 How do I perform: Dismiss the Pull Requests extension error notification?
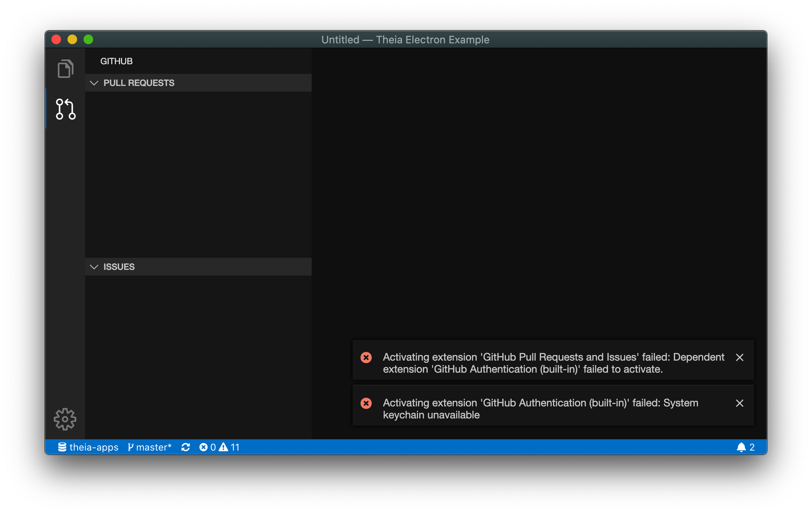[x=740, y=357]
